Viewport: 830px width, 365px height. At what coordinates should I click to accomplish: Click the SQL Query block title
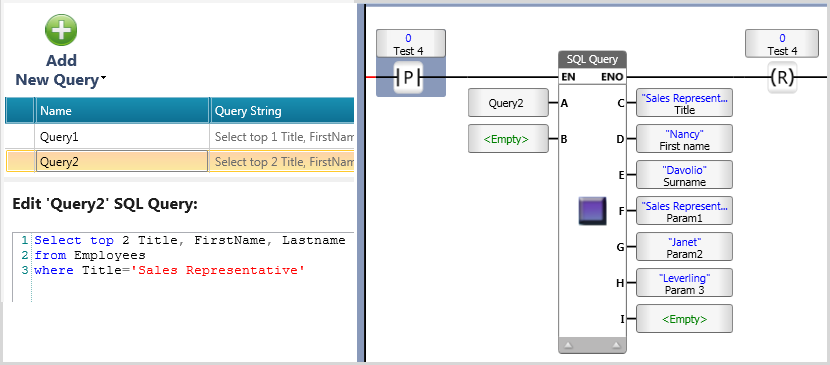(592, 60)
